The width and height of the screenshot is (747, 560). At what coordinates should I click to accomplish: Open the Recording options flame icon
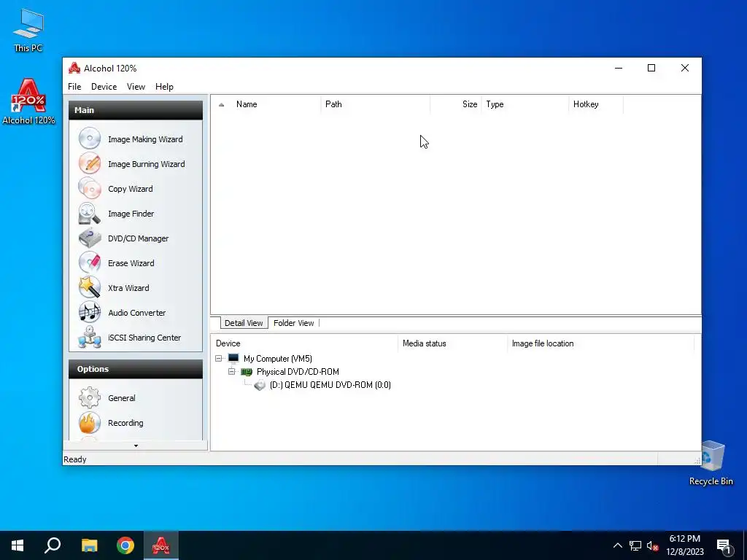click(90, 422)
